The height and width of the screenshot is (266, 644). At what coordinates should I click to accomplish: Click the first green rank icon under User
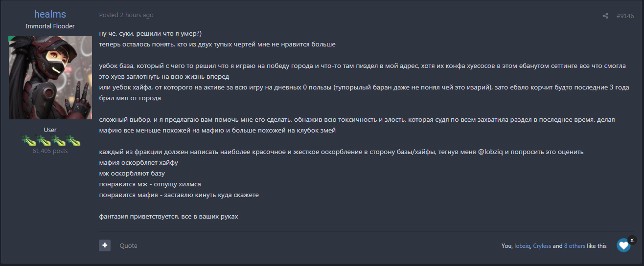tap(28, 140)
